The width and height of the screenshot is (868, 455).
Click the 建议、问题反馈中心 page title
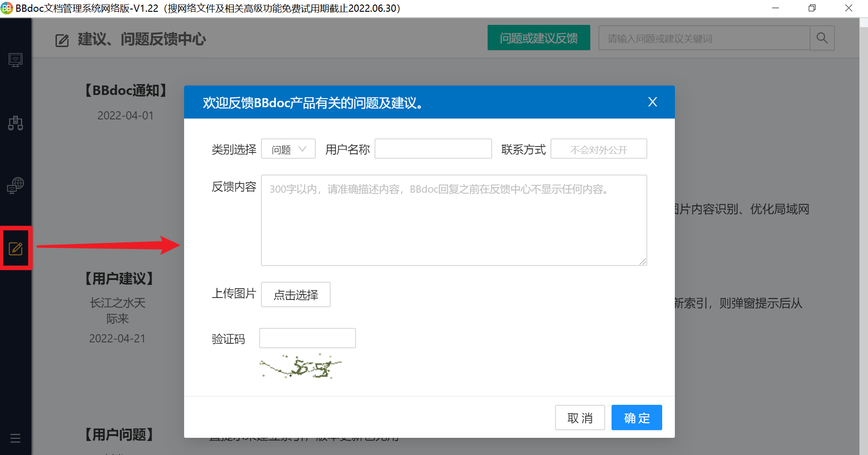(x=142, y=39)
